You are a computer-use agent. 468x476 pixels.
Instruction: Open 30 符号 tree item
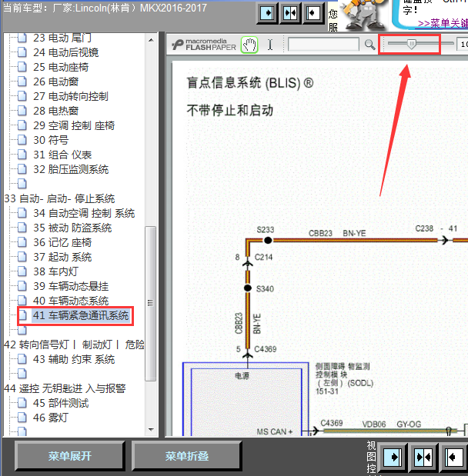[x=51, y=140]
